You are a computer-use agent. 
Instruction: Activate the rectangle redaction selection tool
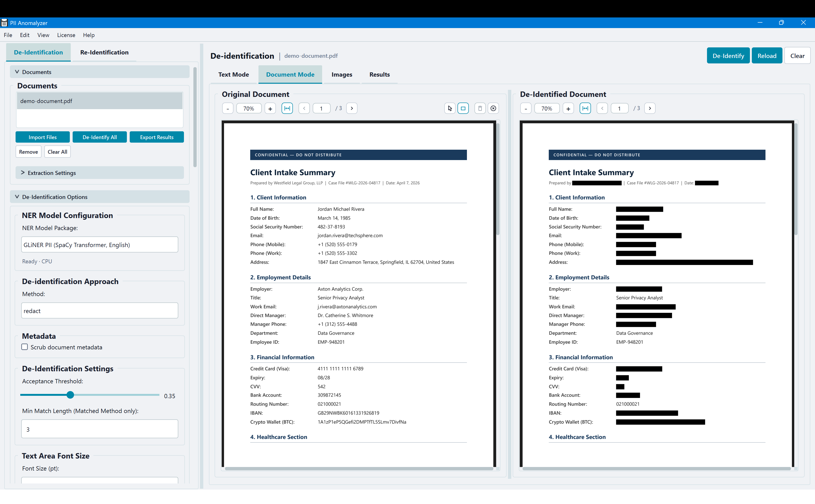click(463, 108)
